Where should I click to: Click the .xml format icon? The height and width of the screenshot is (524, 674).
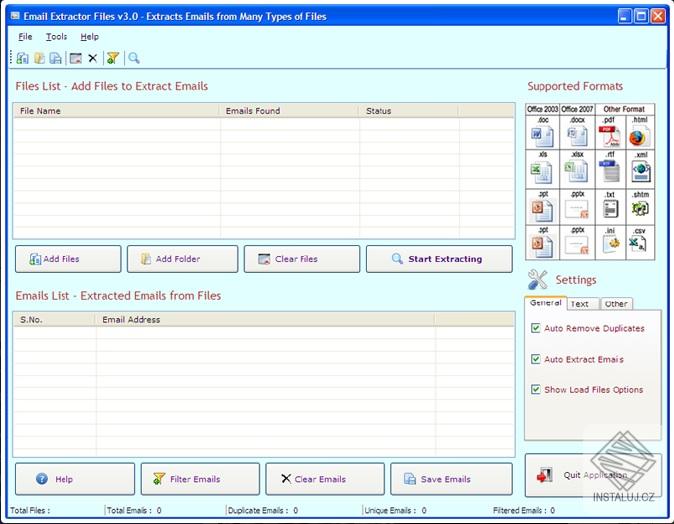click(x=641, y=171)
